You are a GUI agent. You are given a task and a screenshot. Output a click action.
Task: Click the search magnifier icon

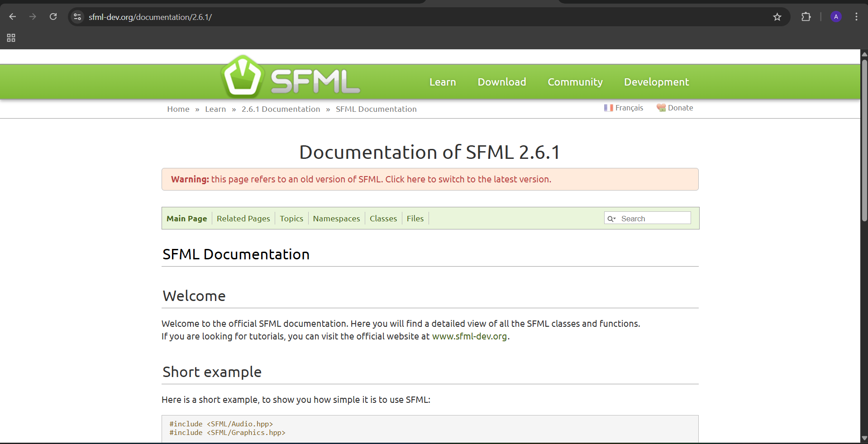tap(612, 218)
